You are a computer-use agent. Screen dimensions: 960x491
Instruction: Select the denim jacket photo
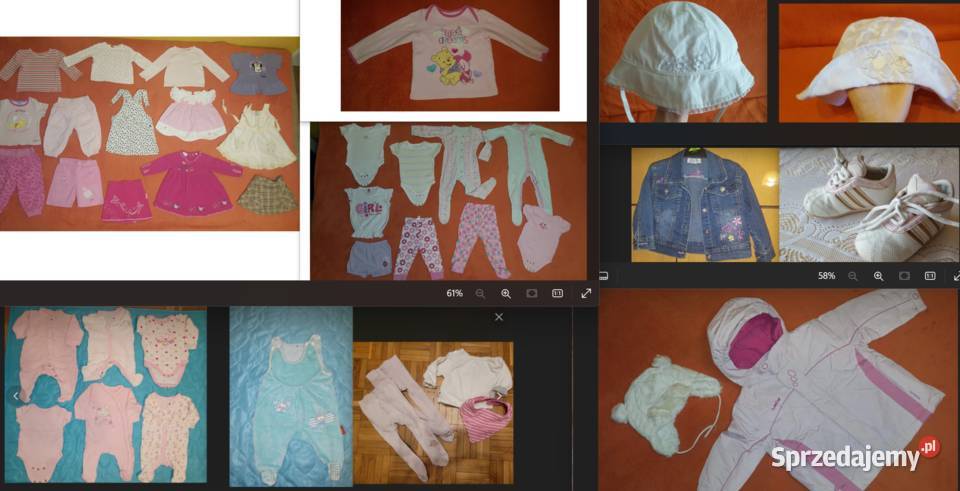(x=704, y=204)
